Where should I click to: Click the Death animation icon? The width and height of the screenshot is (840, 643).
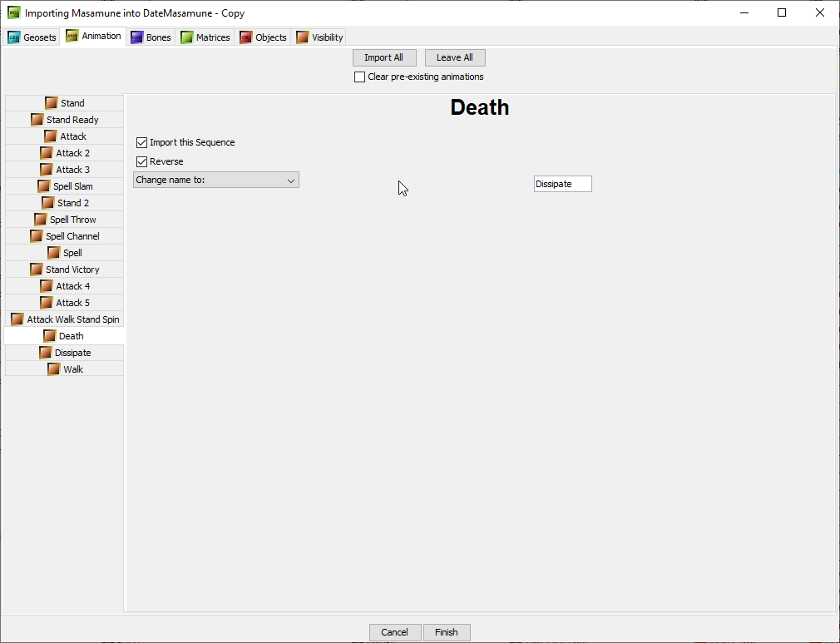(50, 335)
